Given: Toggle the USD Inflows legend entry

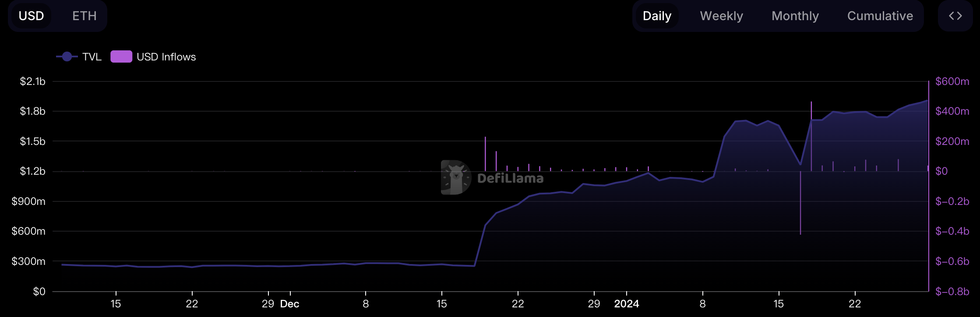Looking at the screenshot, I should (153, 57).
